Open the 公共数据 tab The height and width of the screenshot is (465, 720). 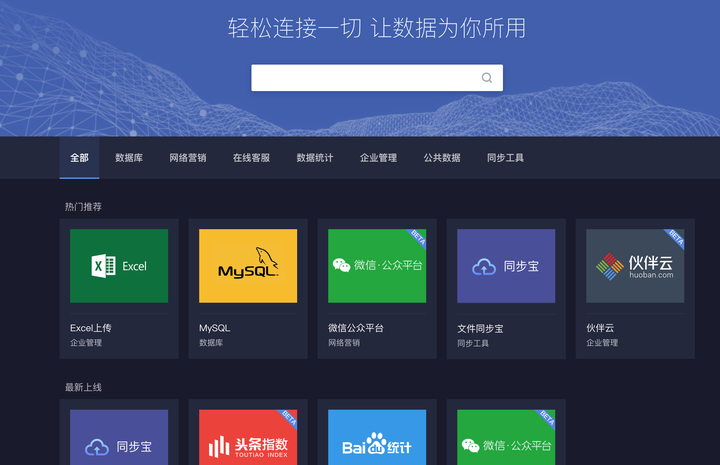click(442, 158)
